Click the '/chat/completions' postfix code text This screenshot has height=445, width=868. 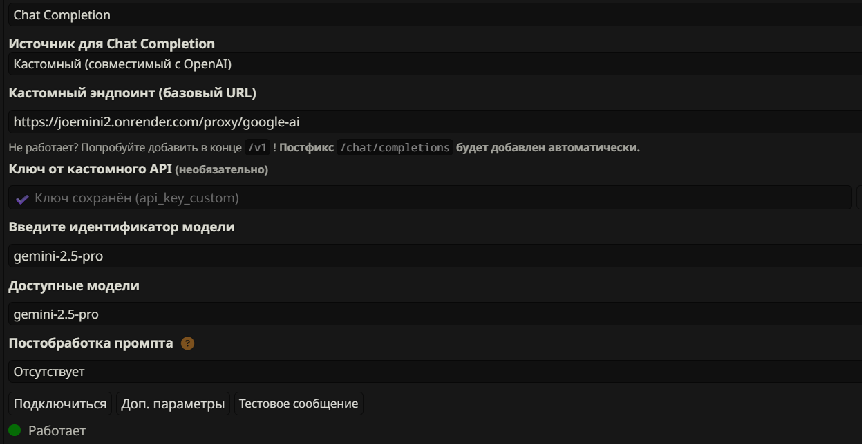[395, 148]
